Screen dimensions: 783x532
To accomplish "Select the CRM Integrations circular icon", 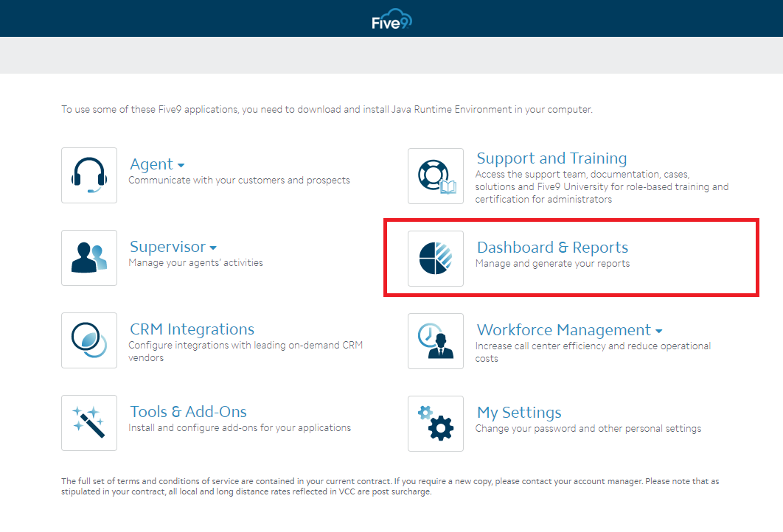I will (89, 340).
